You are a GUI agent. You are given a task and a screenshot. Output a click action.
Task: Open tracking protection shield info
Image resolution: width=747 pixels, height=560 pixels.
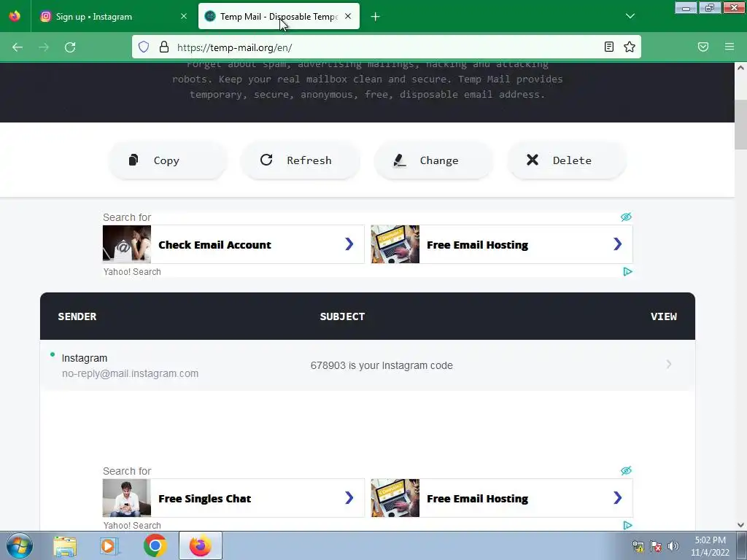click(144, 47)
